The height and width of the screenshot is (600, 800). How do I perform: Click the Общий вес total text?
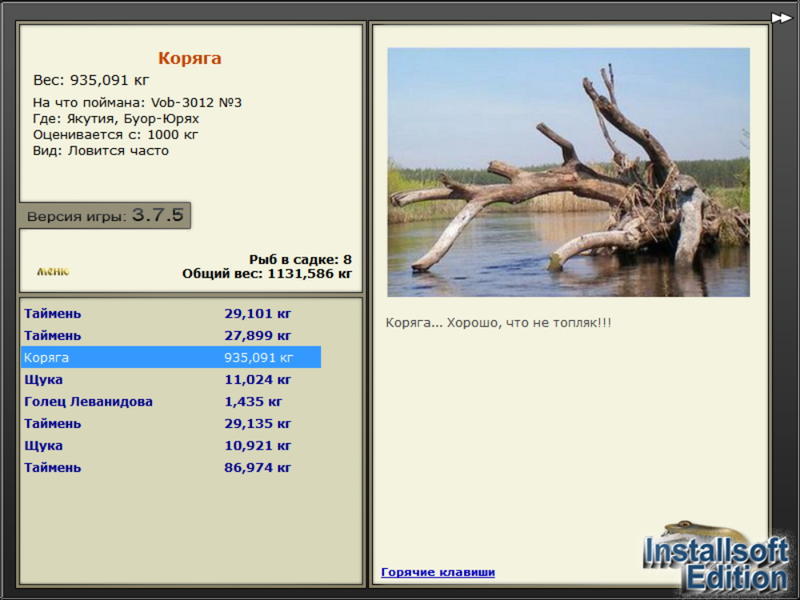tap(267, 273)
